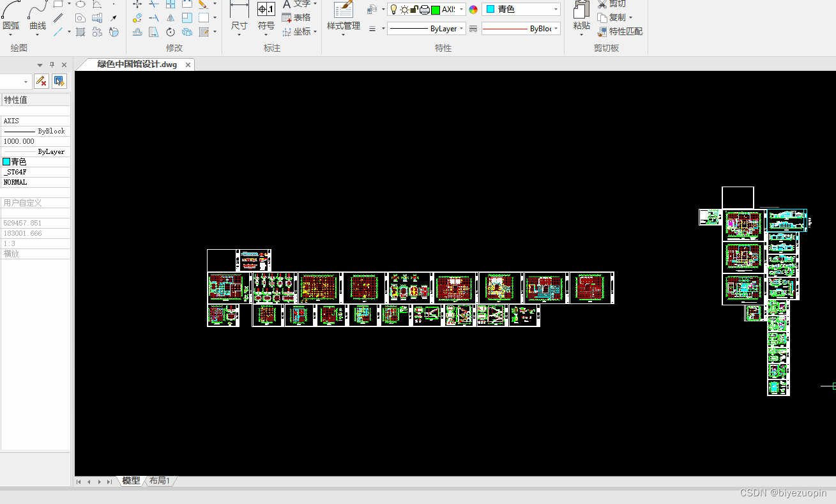
Task: Toggle layer freeze sun icon
Action: pyautogui.click(x=404, y=10)
